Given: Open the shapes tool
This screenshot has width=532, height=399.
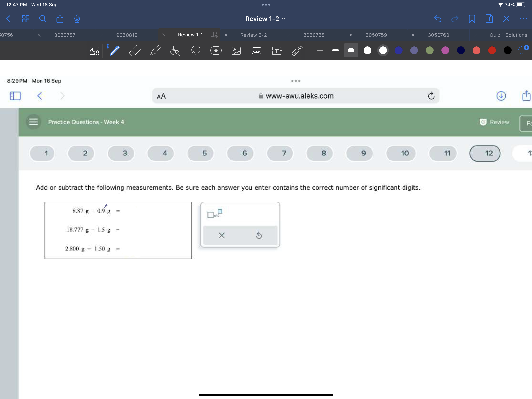Looking at the screenshot, I should click(x=175, y=50).
